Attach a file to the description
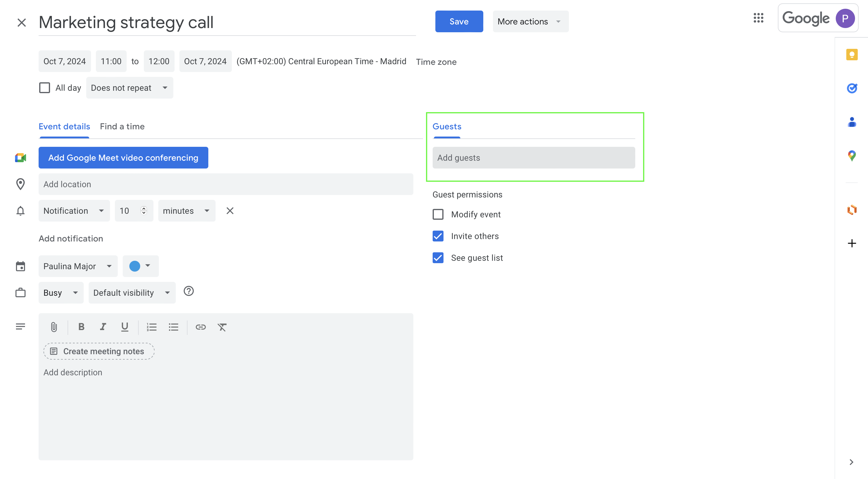The height and width of the screenshot is (479, 868). [54, 327]
